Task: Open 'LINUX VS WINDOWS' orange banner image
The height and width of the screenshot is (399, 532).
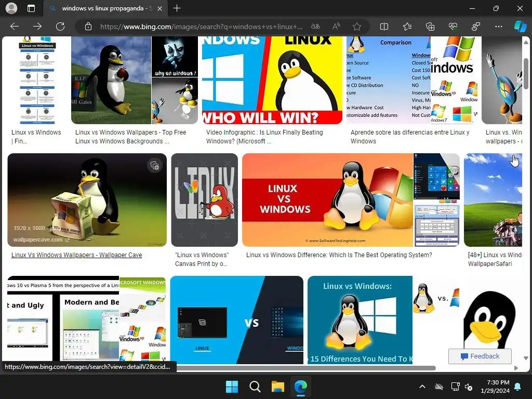Action: (327, 200)
